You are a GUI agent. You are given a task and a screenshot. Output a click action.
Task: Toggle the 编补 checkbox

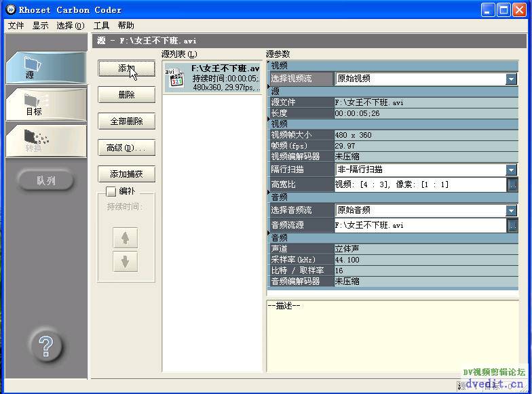[x=111, y=192]
